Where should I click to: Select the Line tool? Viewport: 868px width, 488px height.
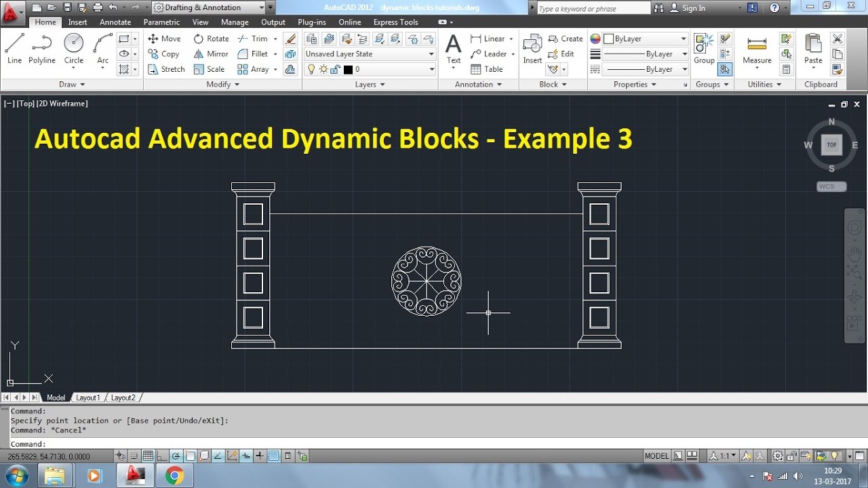(x=14, y=49)
